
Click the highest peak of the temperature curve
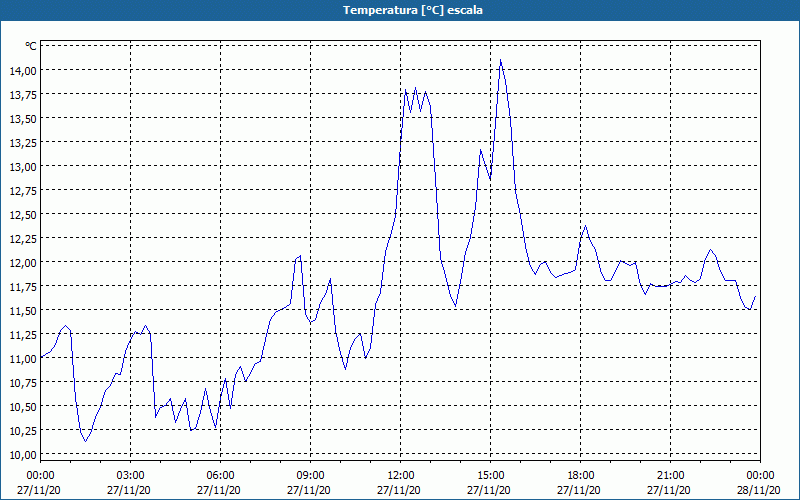pyautogui.click(x=501, y=60)
